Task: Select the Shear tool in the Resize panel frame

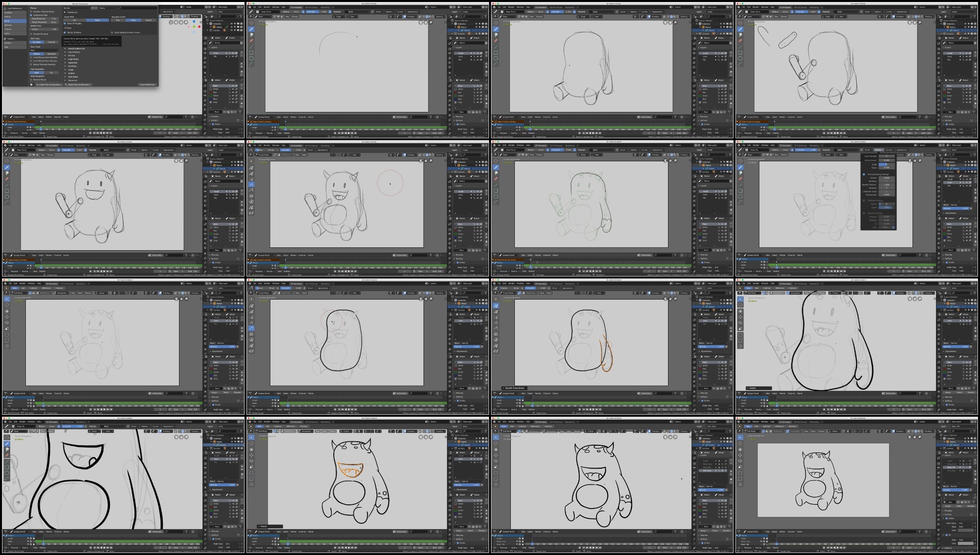Action: pos(251,479)
